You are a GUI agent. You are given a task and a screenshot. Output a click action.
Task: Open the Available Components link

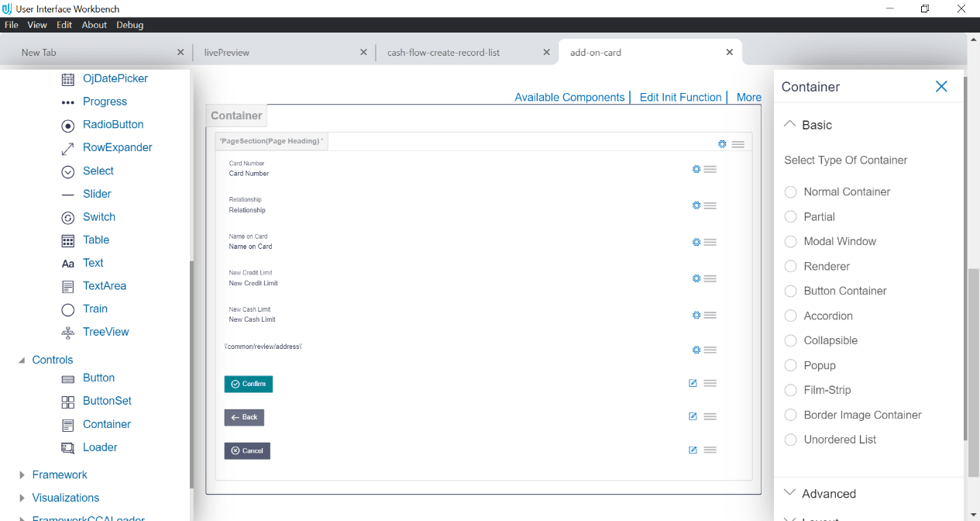click(569, 97)
